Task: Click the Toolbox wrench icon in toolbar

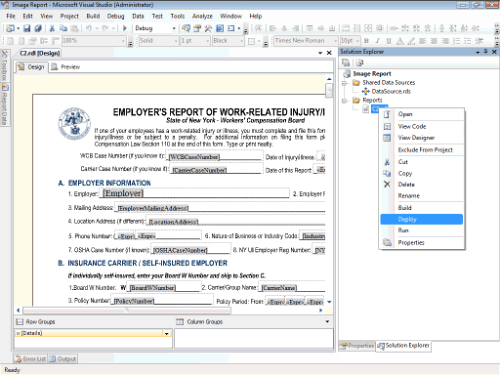Action: pos(208,28)
